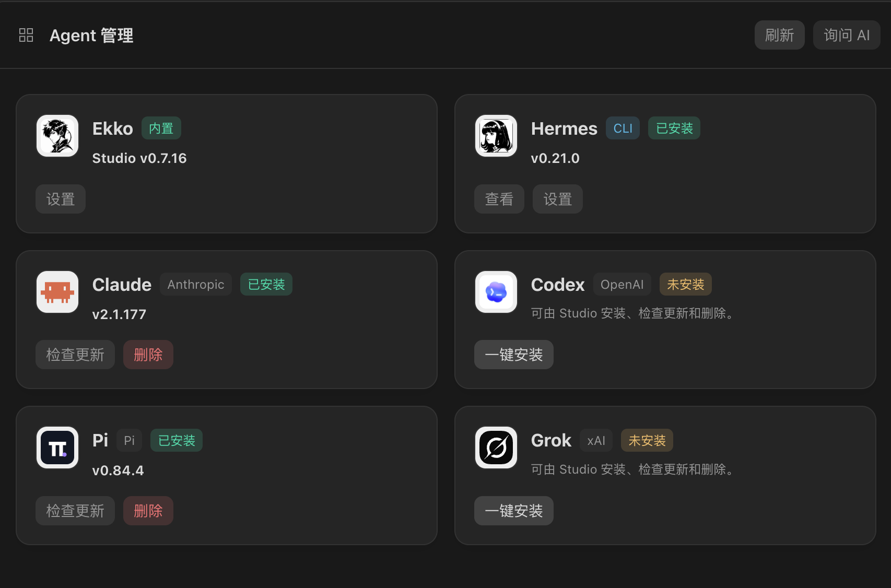Click the Ekko avatar icon

57,136
